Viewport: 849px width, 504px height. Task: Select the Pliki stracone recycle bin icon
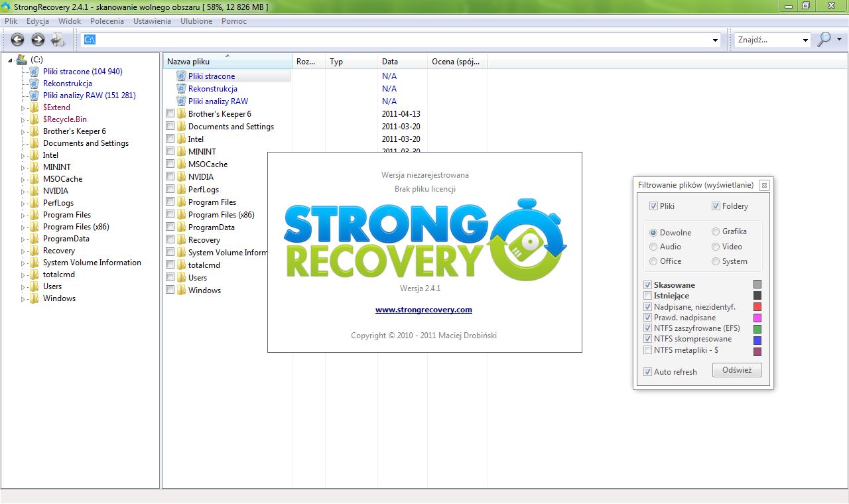pos(34,72)
